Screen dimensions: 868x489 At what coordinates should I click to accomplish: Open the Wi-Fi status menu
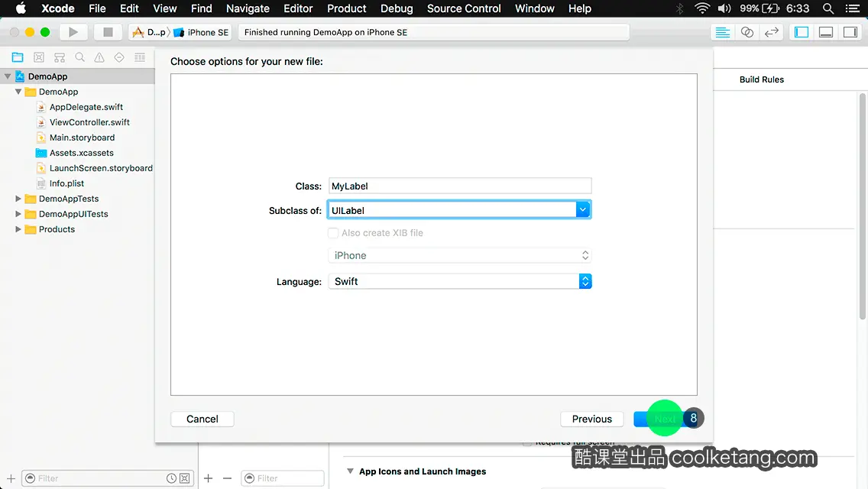point(702,8)
